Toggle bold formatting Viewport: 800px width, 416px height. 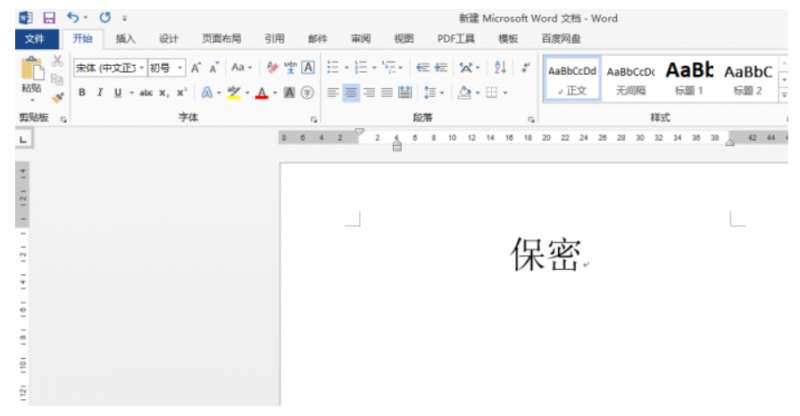(x=83, y=92)
